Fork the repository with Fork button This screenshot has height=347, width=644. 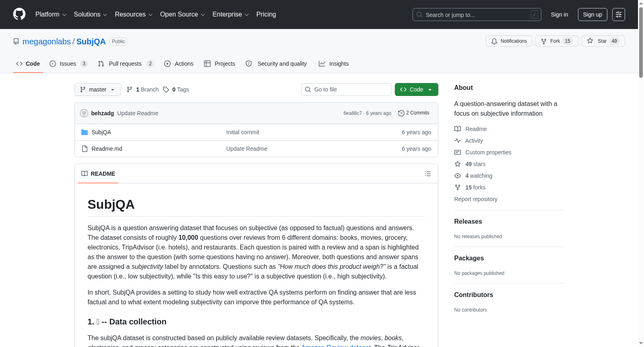coord(557,41)
